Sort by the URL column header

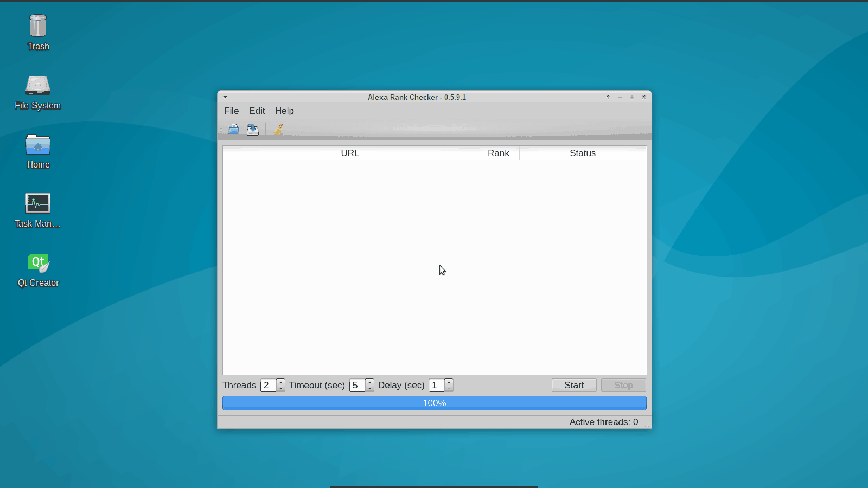pos(350,153)
